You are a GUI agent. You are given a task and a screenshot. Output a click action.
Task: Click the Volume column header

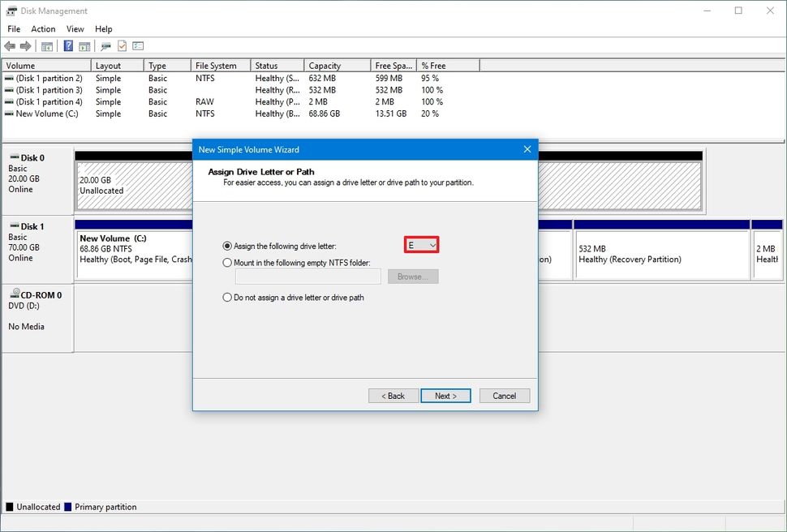pyautogui.click(x=24, y=65)
